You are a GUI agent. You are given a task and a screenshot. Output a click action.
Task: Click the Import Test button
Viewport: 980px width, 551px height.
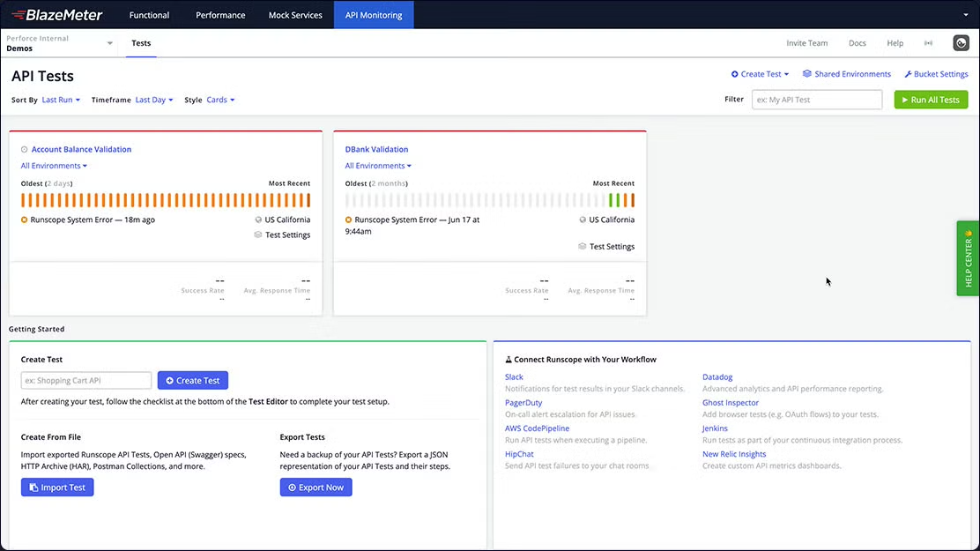pos(57,488)
